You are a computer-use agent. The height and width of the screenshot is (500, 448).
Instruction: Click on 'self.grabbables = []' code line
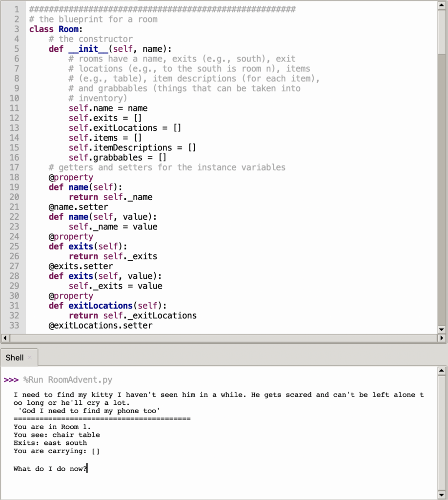click(117, 158)
